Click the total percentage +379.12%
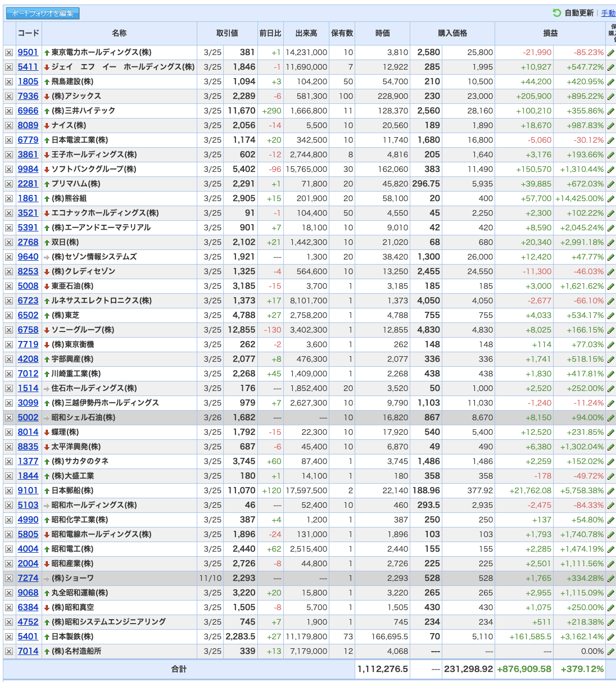 click(x=582, y=669)
